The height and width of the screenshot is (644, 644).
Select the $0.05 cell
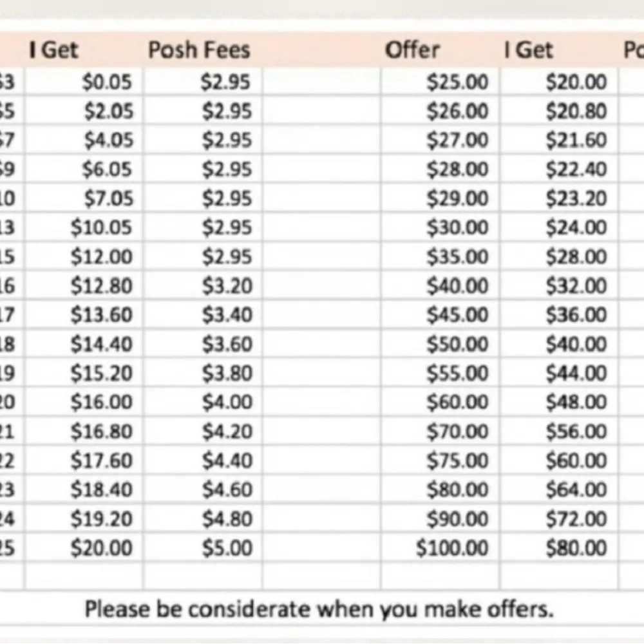click(x=107, y=82)
